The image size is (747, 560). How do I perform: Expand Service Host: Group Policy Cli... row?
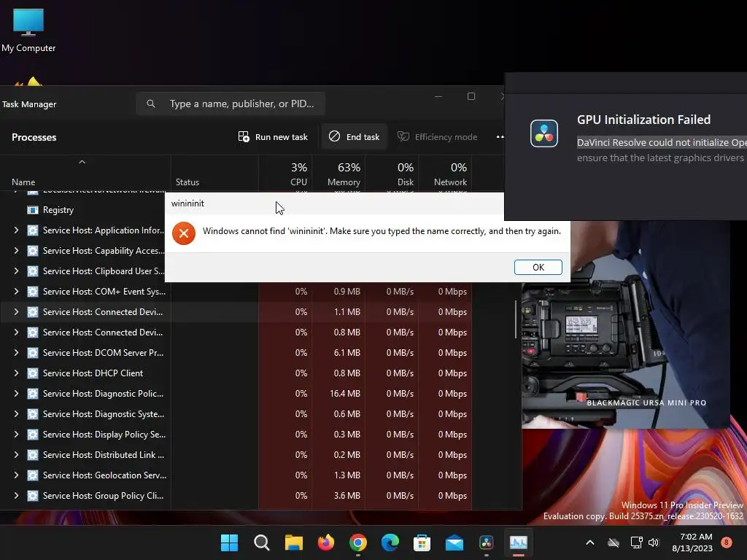click(16, 496)
